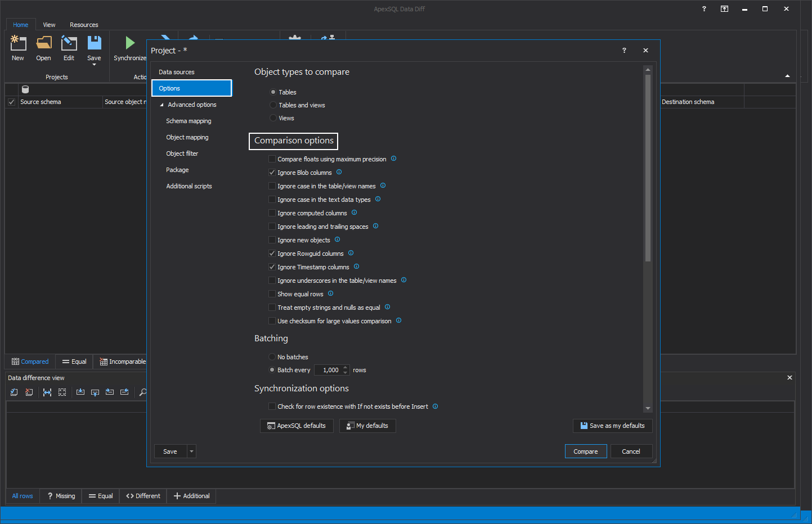Switch to the Home ribbon tab
The width and height of the screenshot is (812, 524).
(x=21, y=25)
